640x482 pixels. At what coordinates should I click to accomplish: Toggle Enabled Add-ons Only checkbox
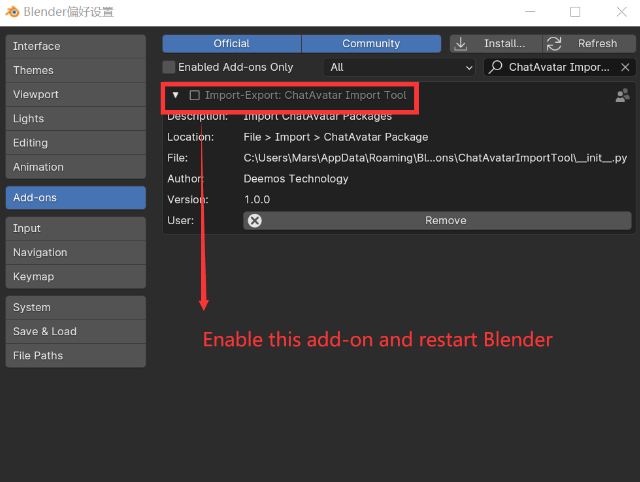169,67
